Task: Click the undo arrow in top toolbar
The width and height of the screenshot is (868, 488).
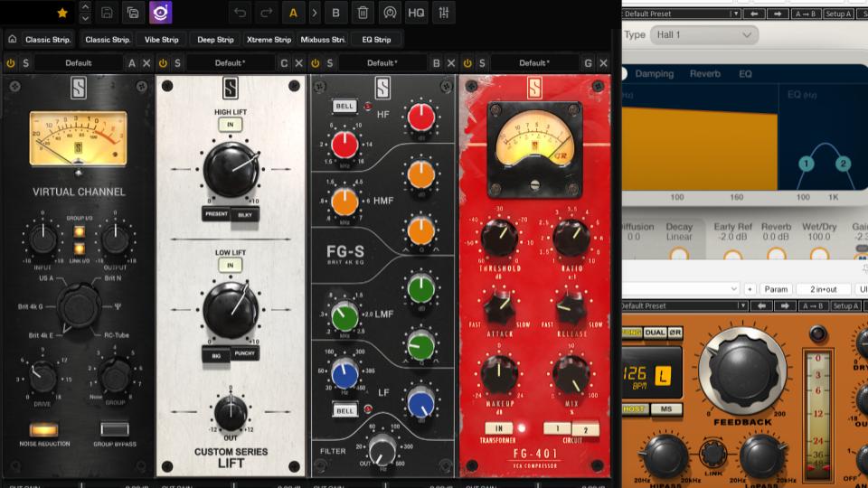Action: [240, 13]
